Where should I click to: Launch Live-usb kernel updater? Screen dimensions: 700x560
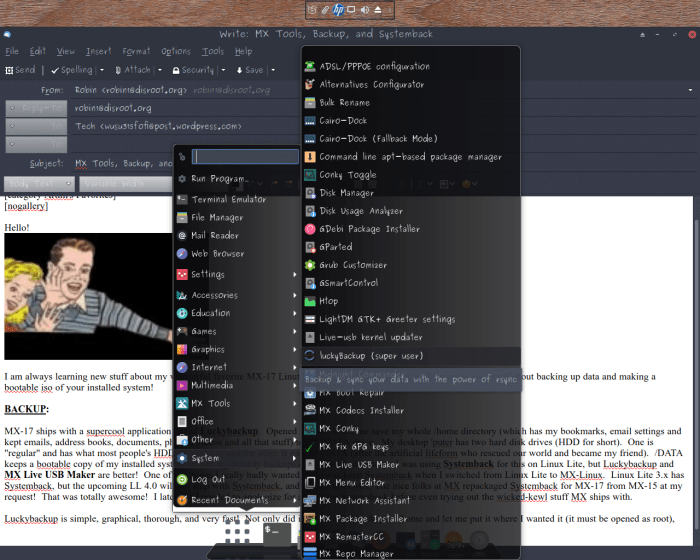click(x=411, y=338)
